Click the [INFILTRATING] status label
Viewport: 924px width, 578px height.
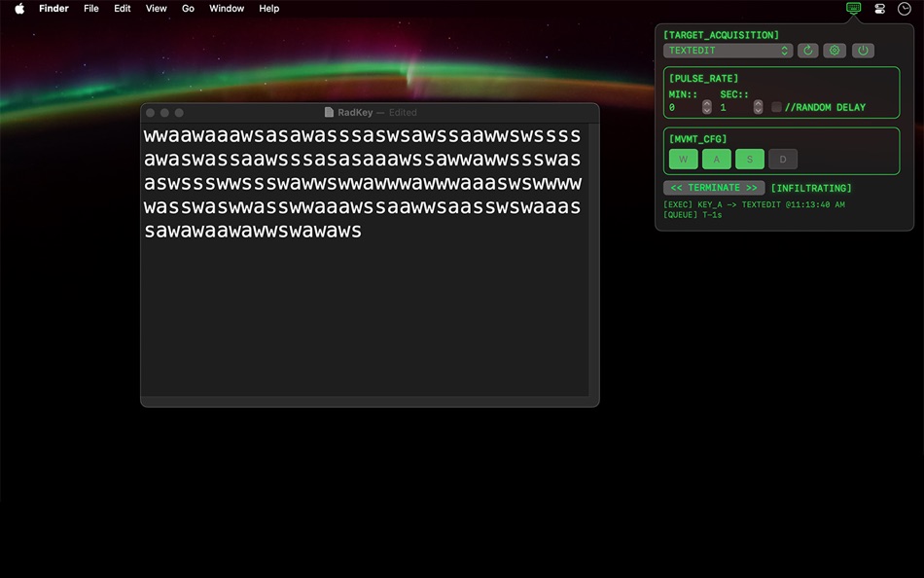811,188
